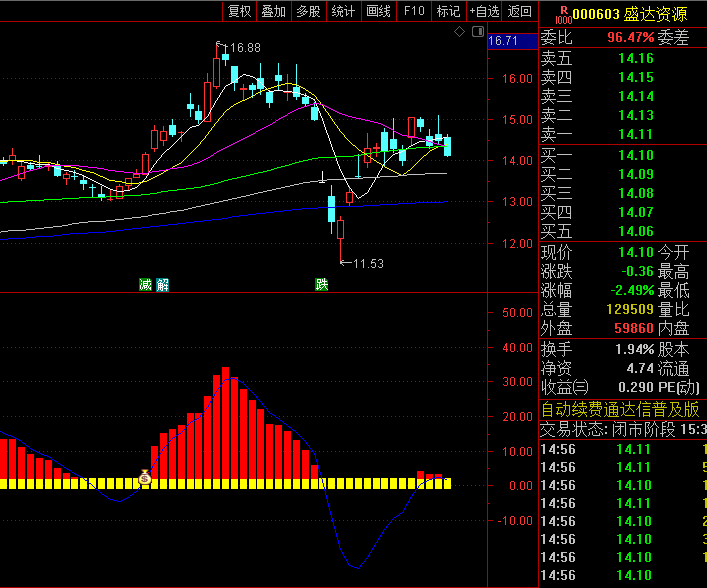This screenshot has width=707, height=588.
Task: Click the 返回 return button
Action: tap(520, 11)
